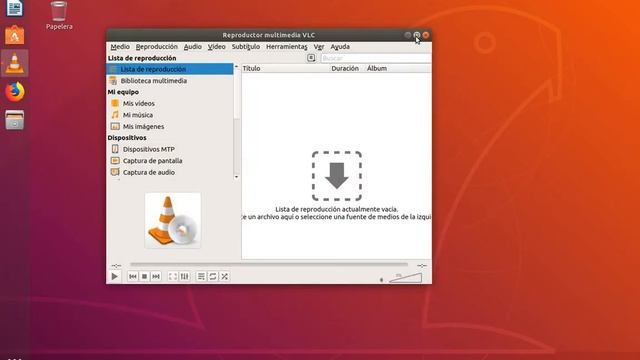Mute audio via speaker icon

point(382,280)
